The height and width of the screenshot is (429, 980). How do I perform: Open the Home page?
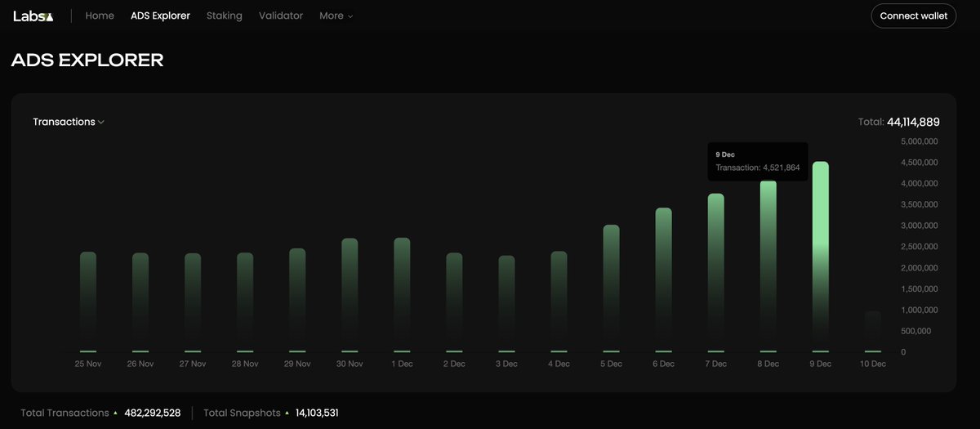pos(100,16)
